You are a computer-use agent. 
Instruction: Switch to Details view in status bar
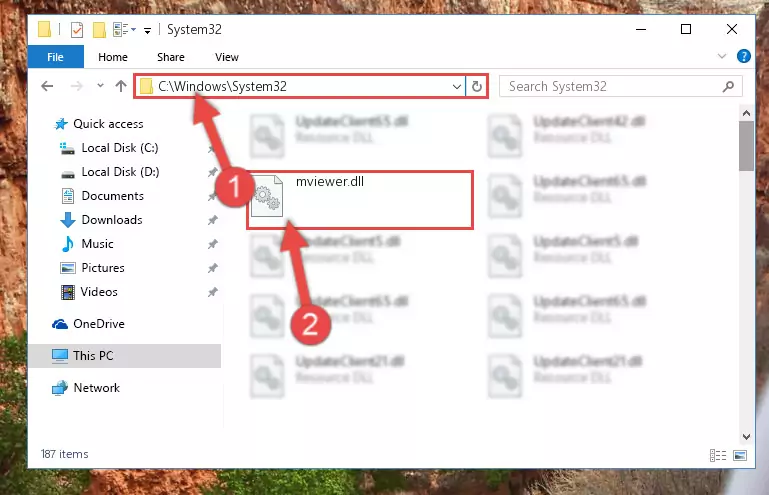click(718, 456)
